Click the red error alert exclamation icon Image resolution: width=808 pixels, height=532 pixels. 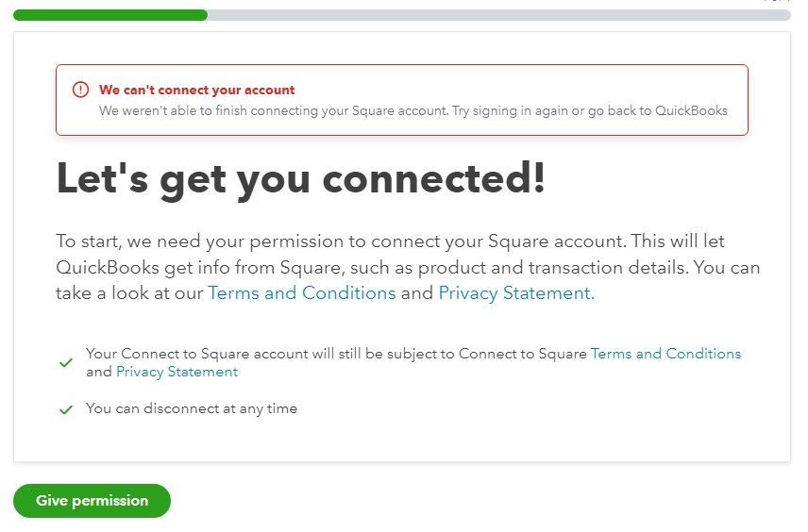click(x=81, y=91)
